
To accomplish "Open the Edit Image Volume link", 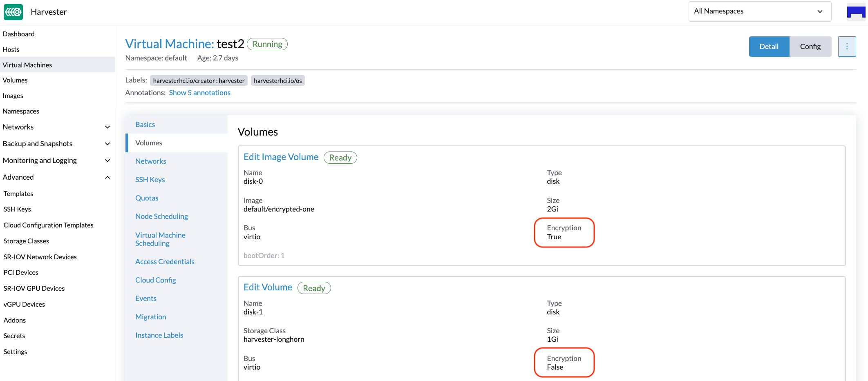I will 281,157.
